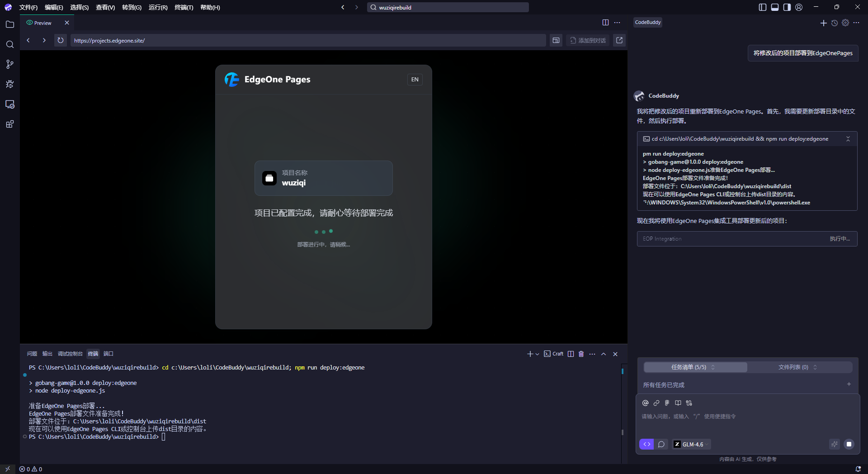Click the preview URL address field
Viewport: 868px width, 474px height.
click(307, 40)
